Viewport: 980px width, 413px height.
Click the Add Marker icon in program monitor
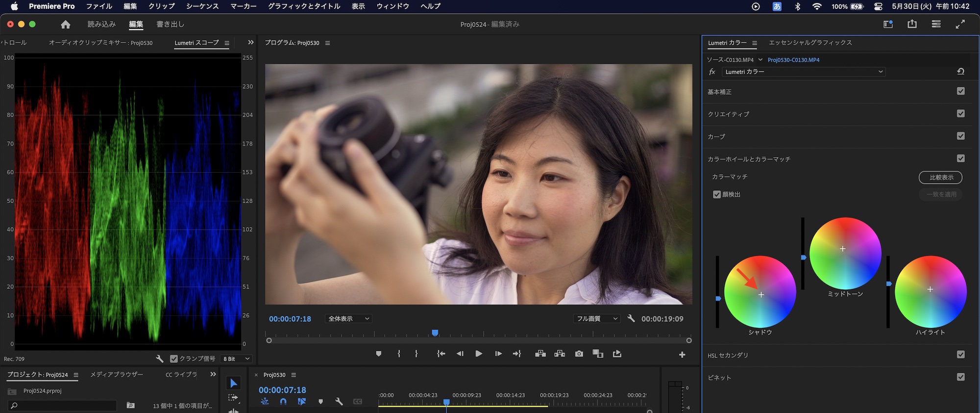[378, 354]
